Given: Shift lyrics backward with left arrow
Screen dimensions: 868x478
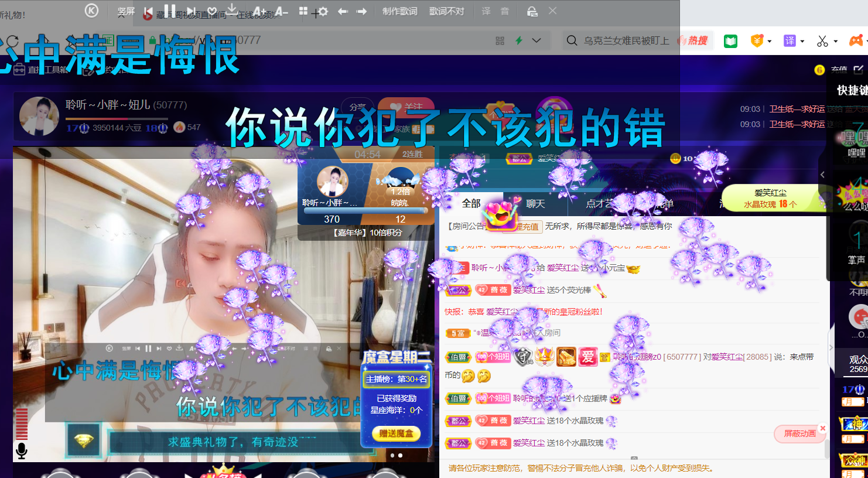Looking at the screenshot, I should click(x=343, y=11).
